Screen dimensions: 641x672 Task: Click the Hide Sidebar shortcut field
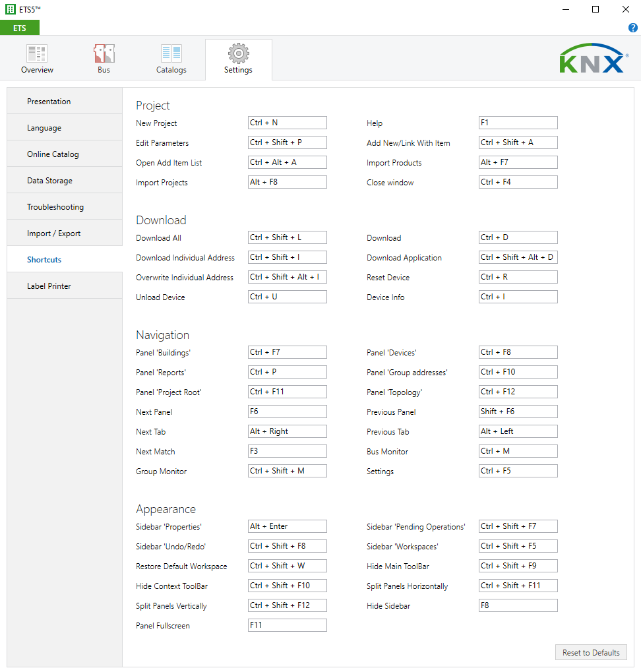coord(518,605)
